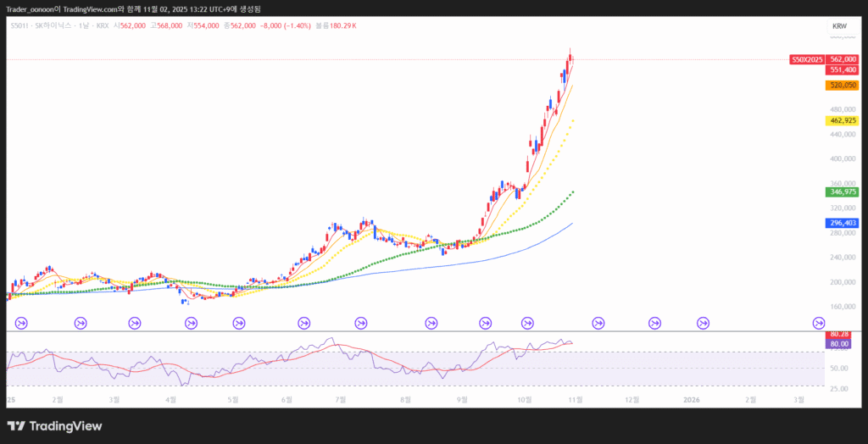Open the event marker above the 2026 label

[703, 322]
